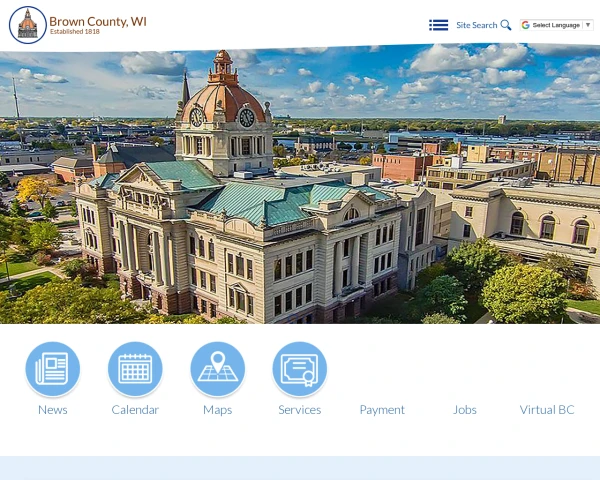Open the Payment link

382,410
